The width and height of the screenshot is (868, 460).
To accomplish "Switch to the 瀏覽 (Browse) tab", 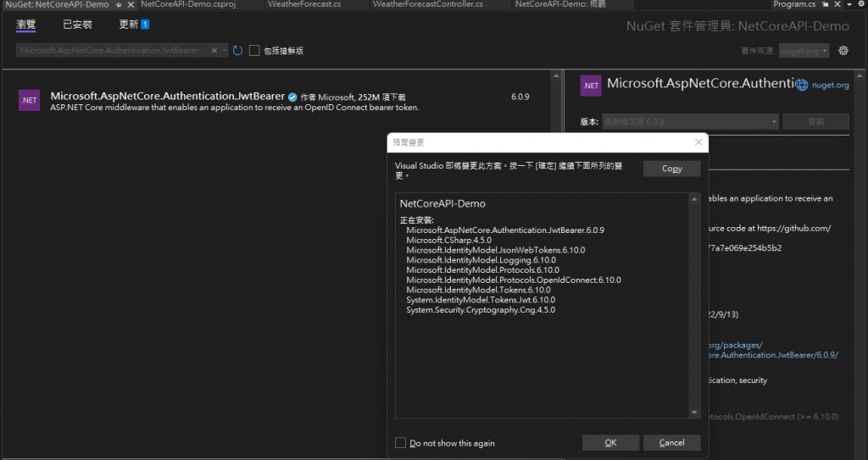I will (x=26, y=25).
